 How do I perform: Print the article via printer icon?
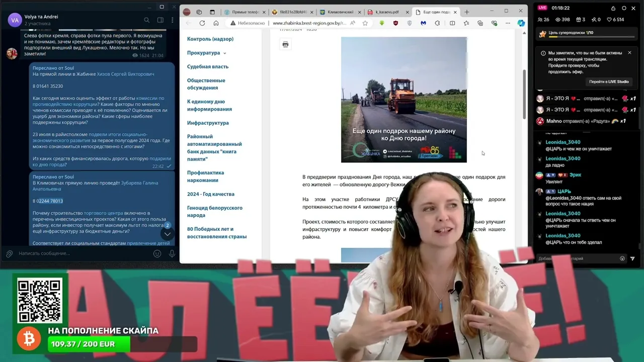(285, 45)
